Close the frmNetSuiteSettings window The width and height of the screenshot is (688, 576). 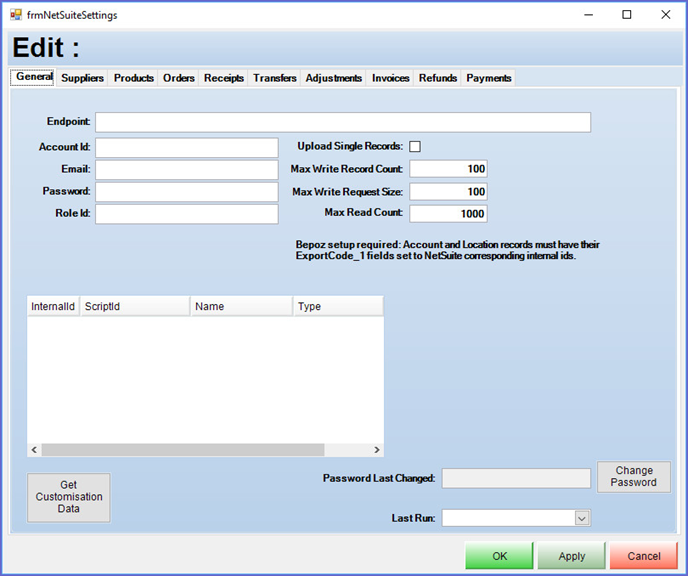tap(665, 15)
